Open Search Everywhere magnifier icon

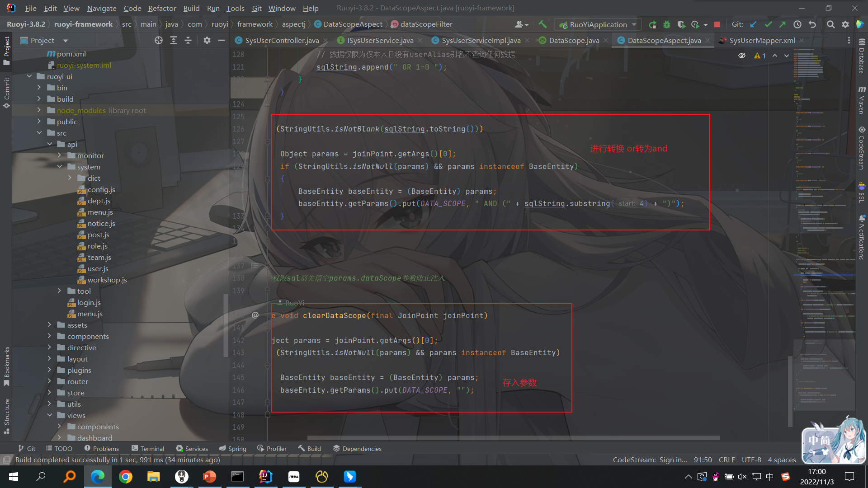830,24
